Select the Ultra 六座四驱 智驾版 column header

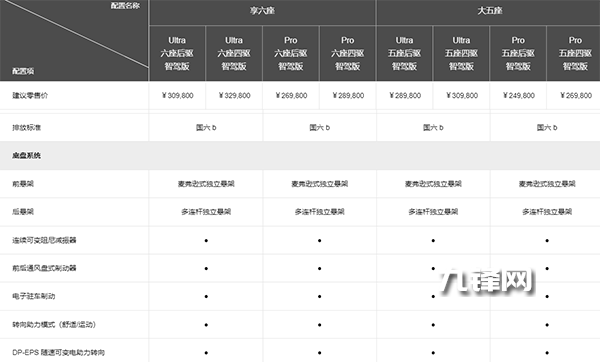[x=234, y=54]
